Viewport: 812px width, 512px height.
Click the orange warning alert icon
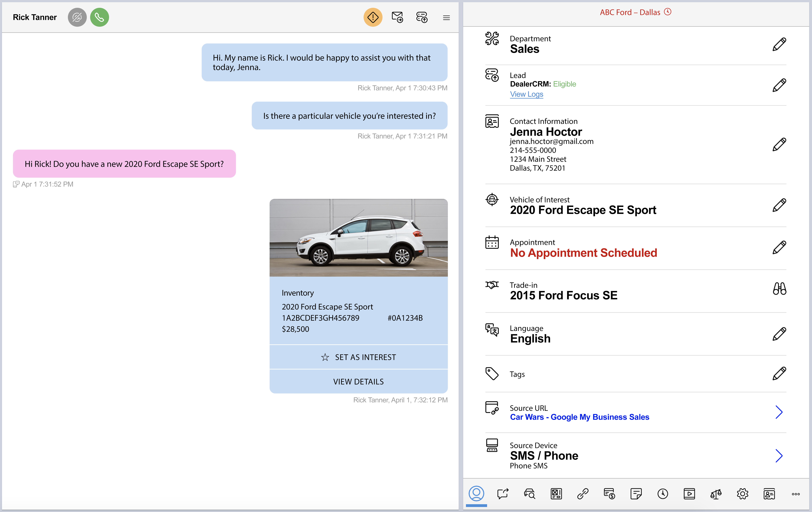point(373,17)
